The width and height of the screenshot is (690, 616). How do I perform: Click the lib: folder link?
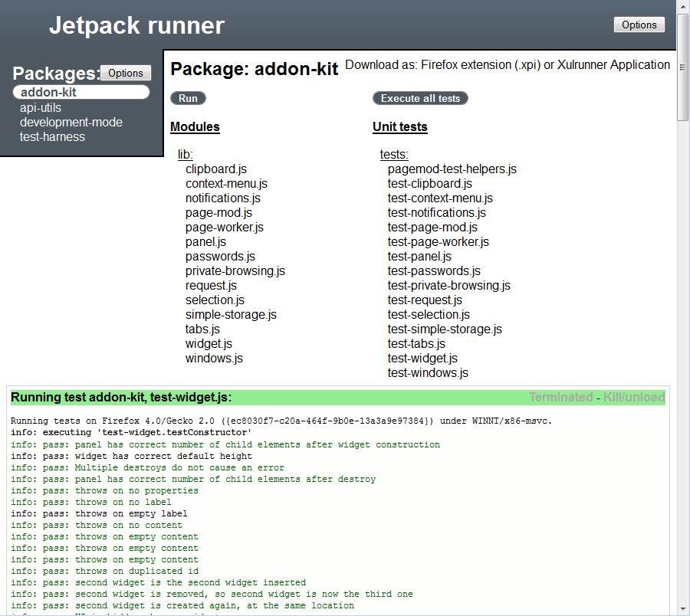pos(186,154)
